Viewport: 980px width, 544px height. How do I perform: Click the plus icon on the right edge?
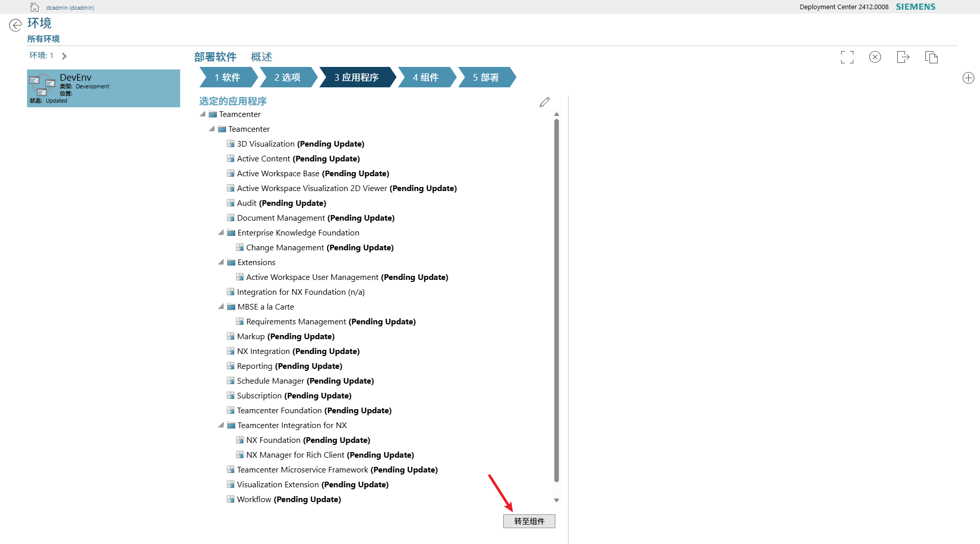click(968, 78)
